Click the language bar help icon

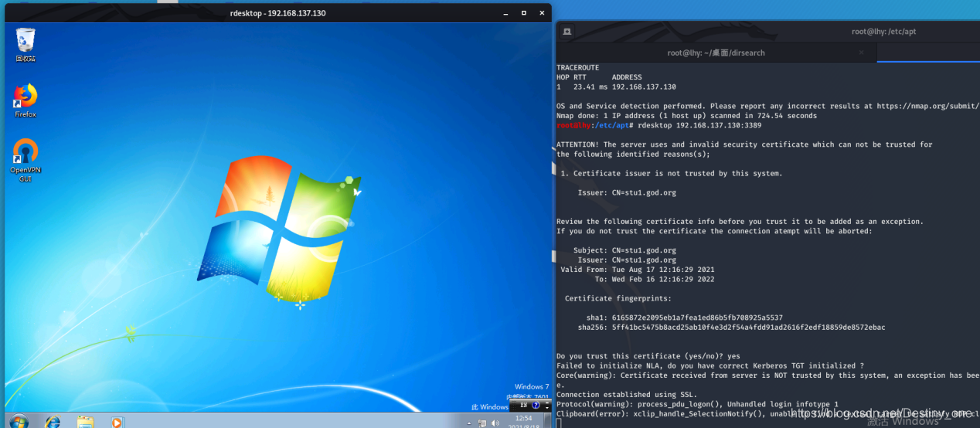pyautogui.click(x=536, y=405)
